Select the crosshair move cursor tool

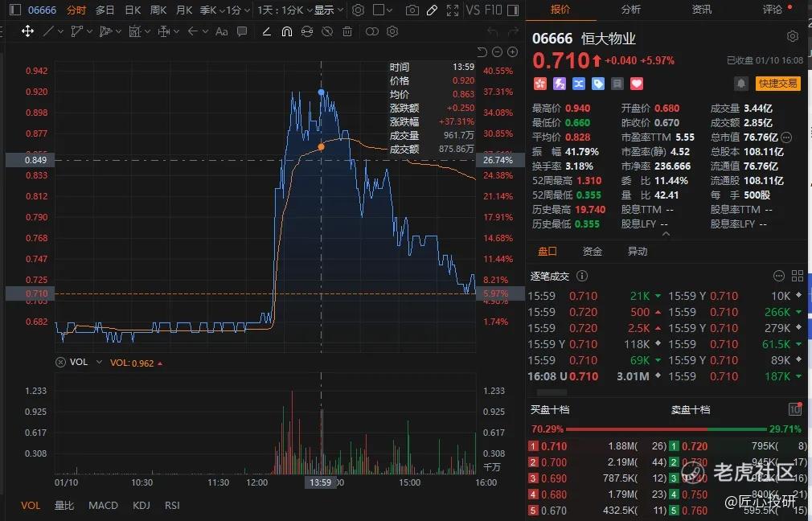[x=27, y=31]
